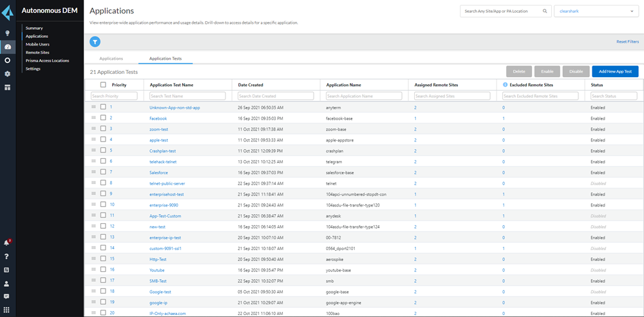Click the search magnifier icon in top bar
This screenshot has width=644, height=317.
tap(545, 12)
